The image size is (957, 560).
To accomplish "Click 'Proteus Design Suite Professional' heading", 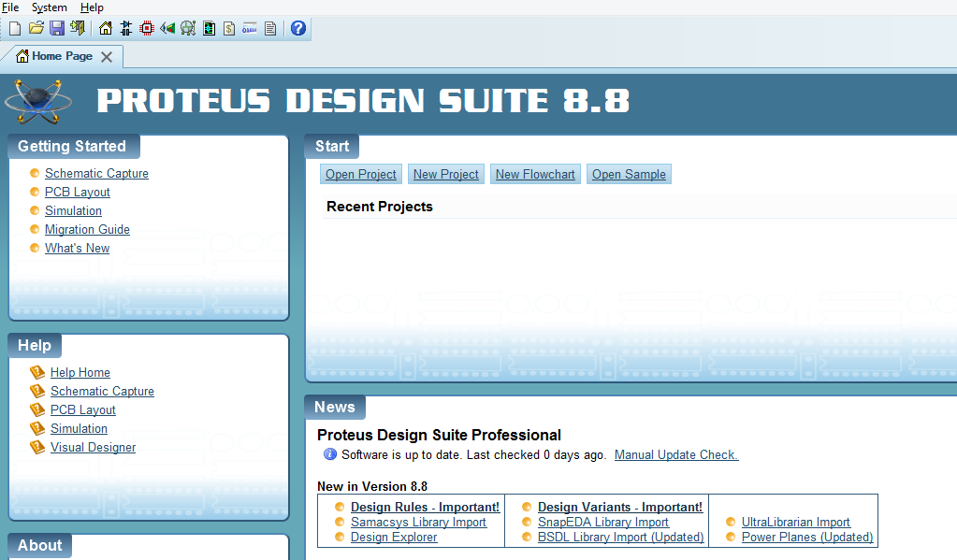I will pos(439,435).
